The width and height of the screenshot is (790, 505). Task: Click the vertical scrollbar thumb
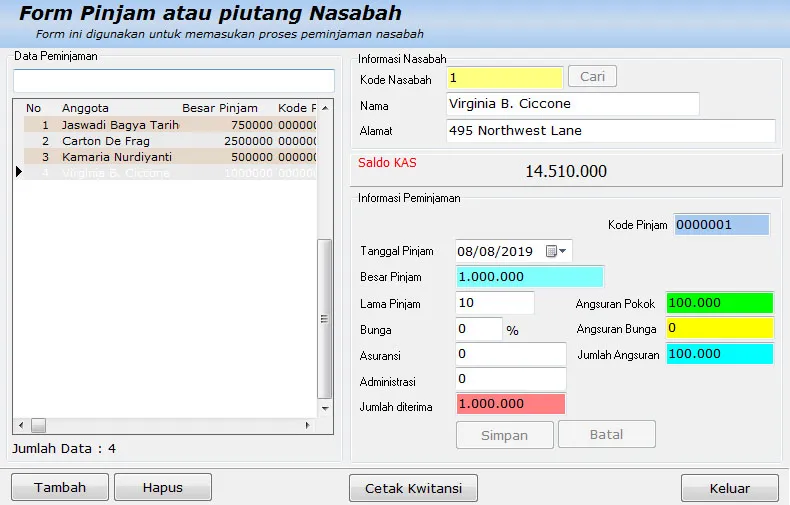(324, 319)
